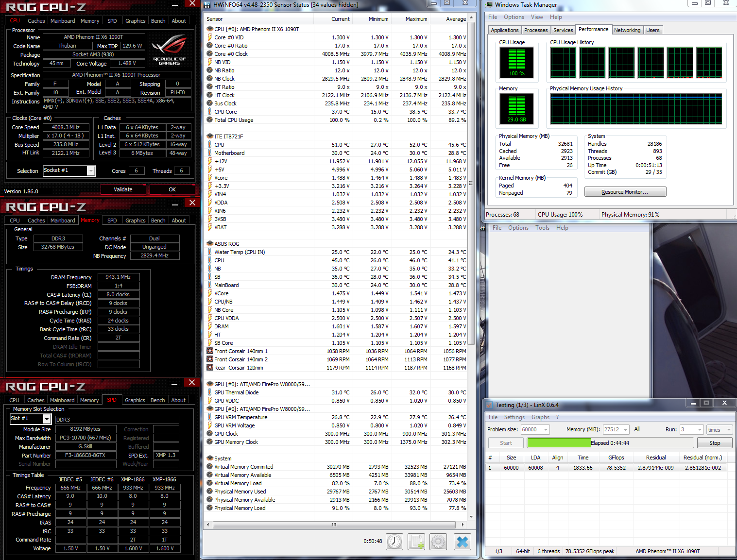The width and height of the screenshot is (737, 560).
Task: Open HWiNFO sensor settings gear icon
Action: [438, 542]
